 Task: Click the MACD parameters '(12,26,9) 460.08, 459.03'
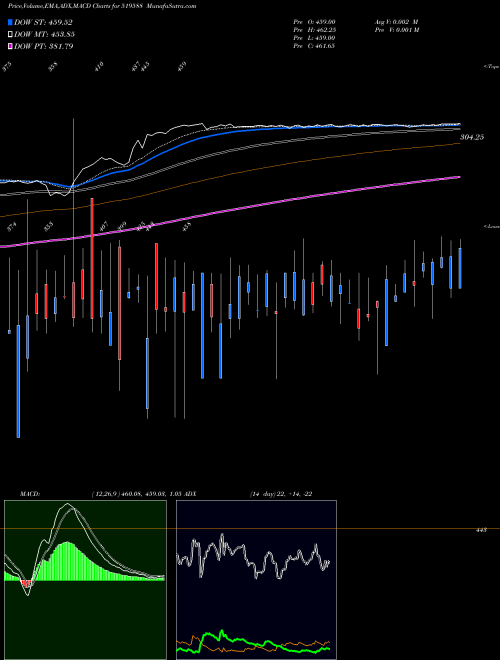click(x=129, y=494)
